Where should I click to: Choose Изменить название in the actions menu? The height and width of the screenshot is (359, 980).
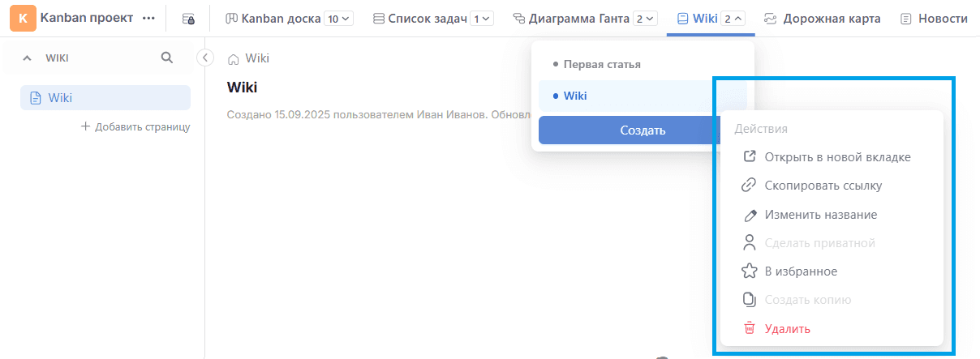(x=820, y=215)
